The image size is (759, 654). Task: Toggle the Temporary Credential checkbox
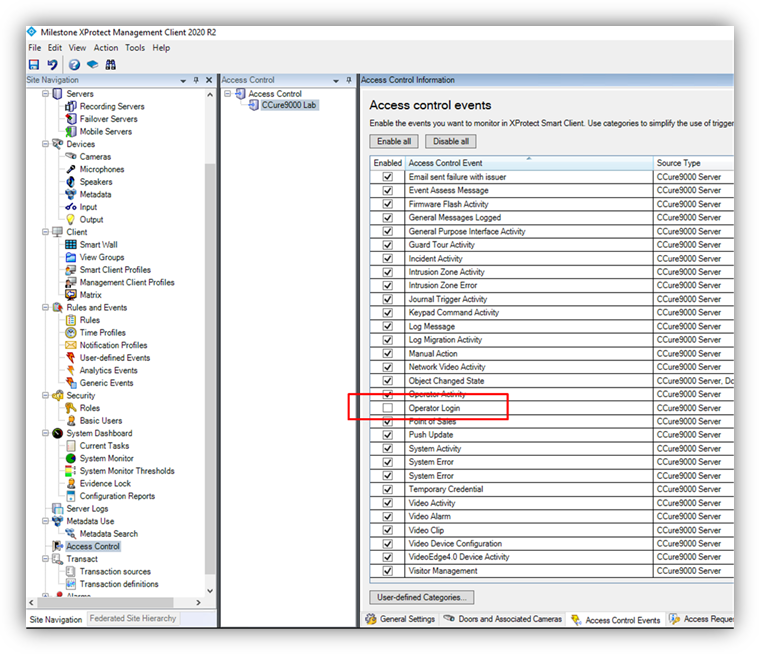click(388, 489)
